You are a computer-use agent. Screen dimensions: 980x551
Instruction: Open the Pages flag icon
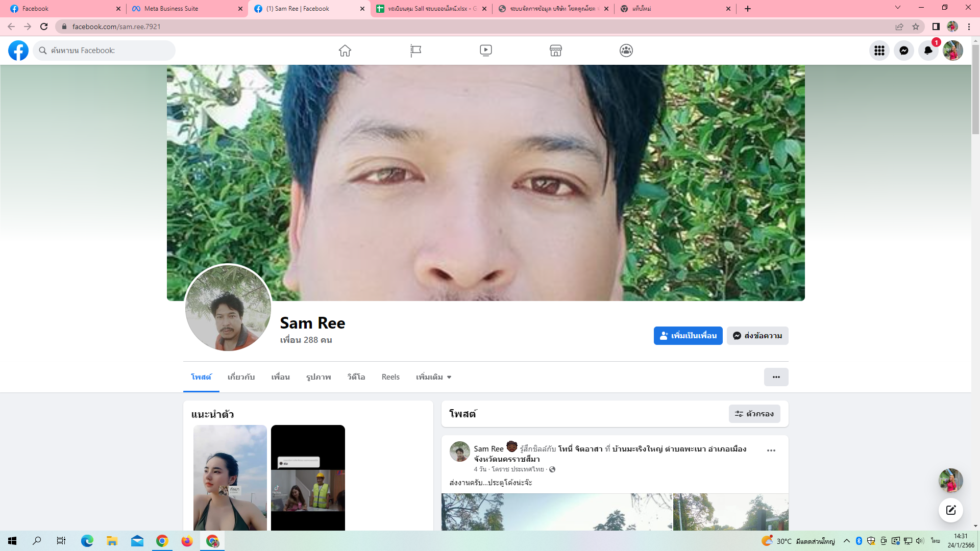pos(415,51)
